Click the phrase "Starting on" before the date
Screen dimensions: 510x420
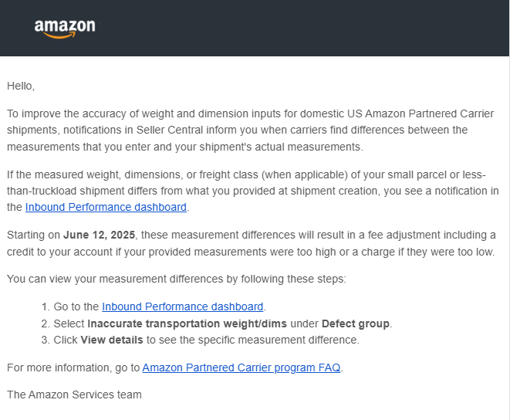[x=34, y=235]
